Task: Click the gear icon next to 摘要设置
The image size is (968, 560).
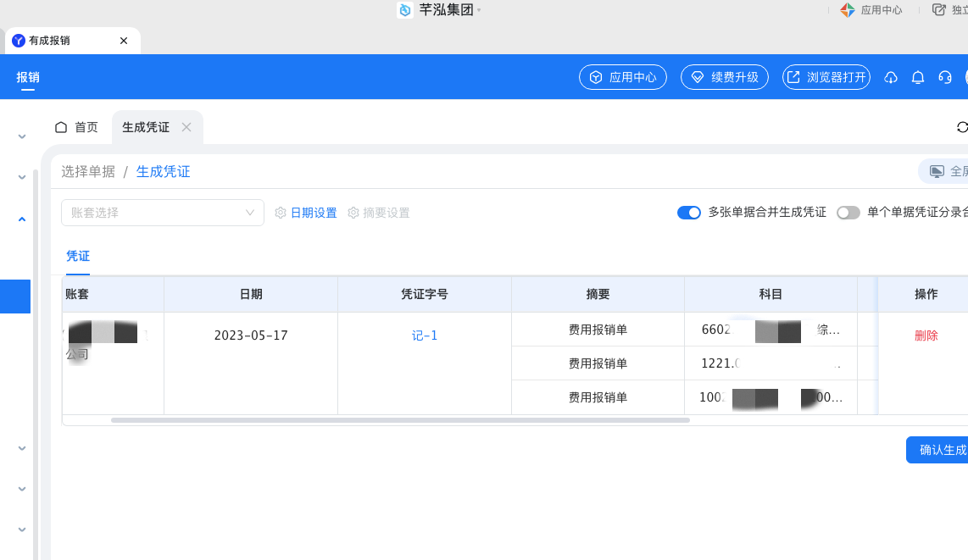Action: tap(353, 213)
